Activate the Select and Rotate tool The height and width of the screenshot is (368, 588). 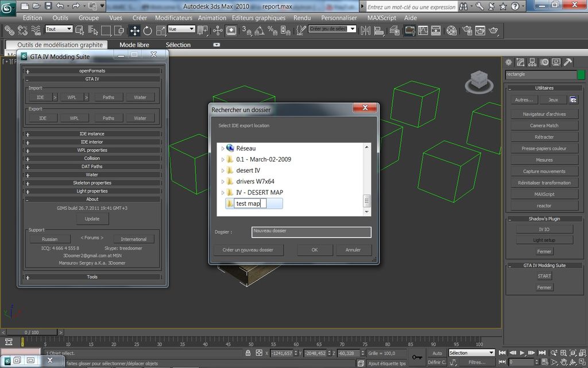coord(148,30)
